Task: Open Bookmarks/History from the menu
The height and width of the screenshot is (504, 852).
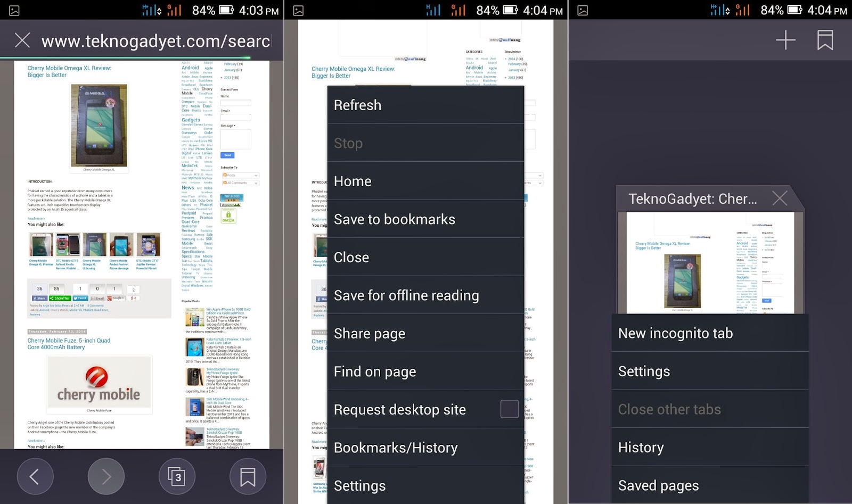Action: click(x=425, y=448)
